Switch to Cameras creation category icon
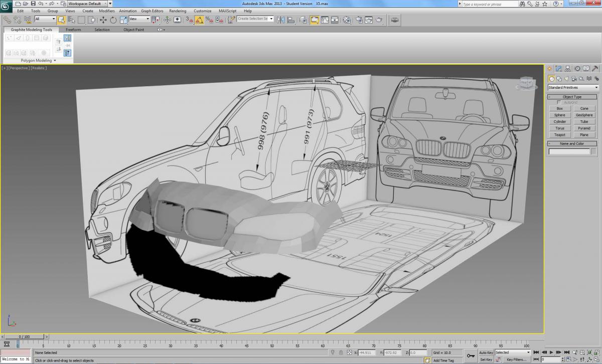Screen dimensions: 602x364 point(574,79)
